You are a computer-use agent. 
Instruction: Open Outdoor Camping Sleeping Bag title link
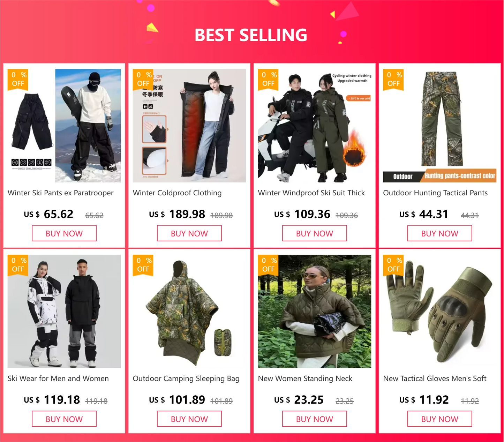186,379
